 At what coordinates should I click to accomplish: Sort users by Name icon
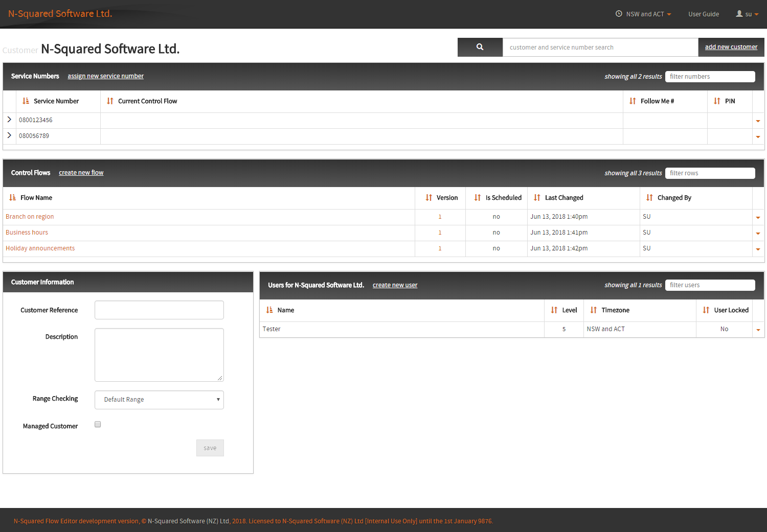tap(269, 310)
